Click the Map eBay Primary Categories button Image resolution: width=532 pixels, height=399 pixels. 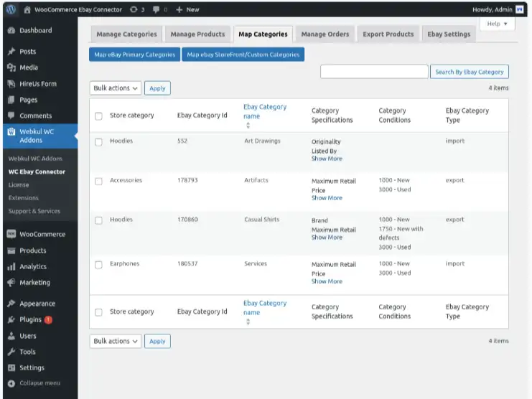(134, 55)
